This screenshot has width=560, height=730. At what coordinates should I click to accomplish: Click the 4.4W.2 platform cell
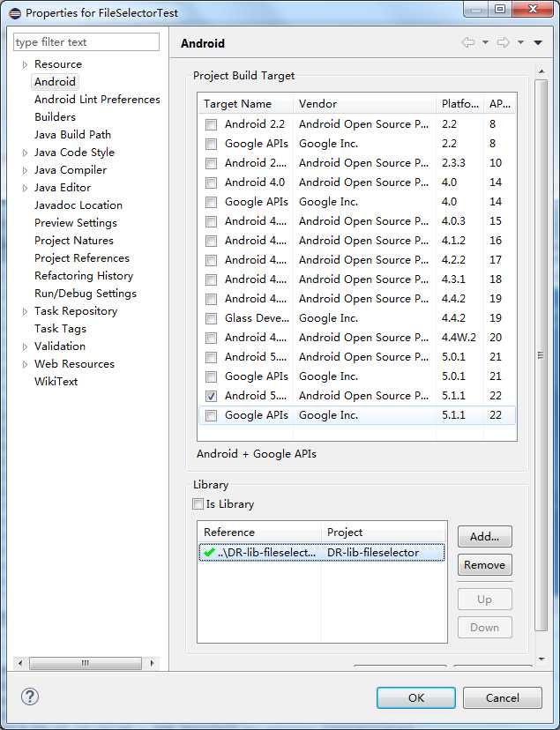[x=459, y=338]
